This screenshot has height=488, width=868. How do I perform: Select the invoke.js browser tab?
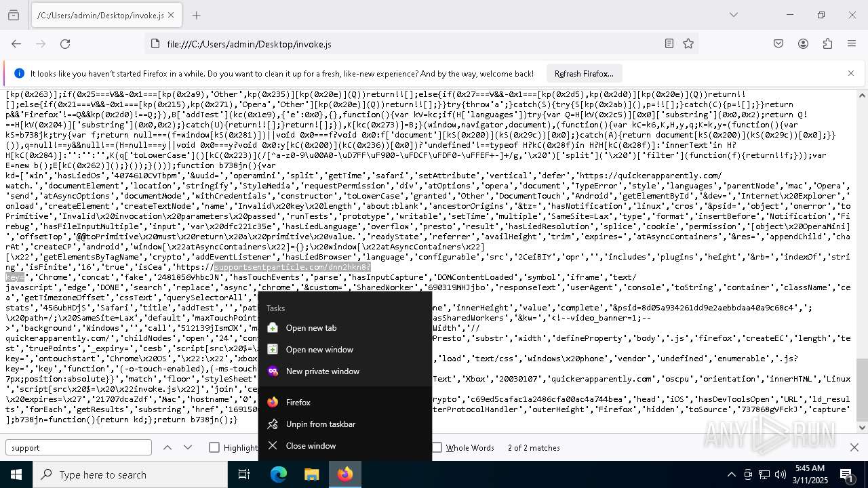[100, 15]
